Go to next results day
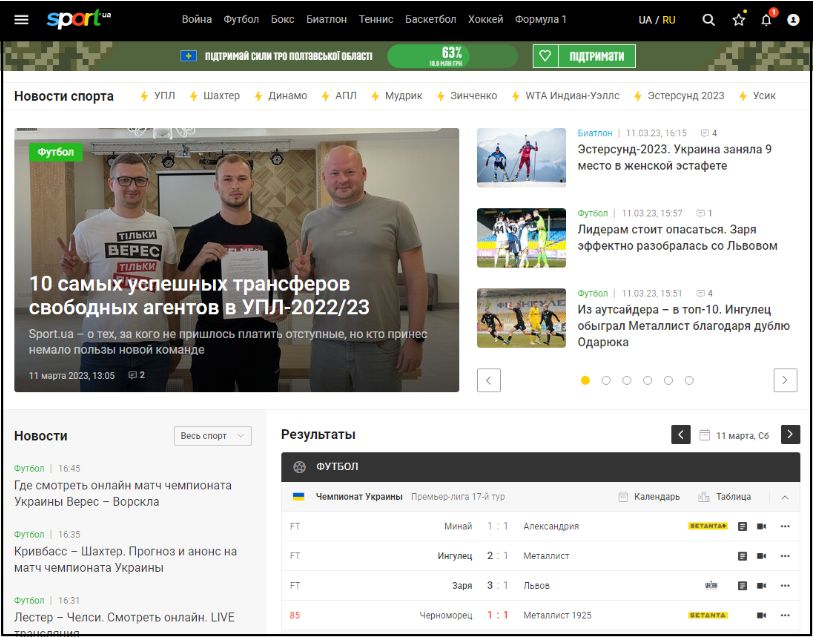The height and width of the screenshot is (637, 813). [x=790, y=435]
